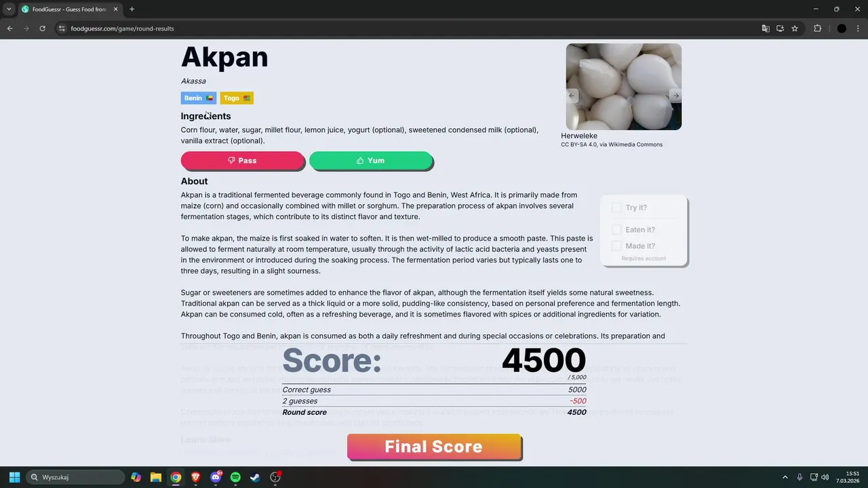The height and width of the screenshot is (488, 868).
Task: Open the Chrome profile avatar
Action: click(842, 28)
